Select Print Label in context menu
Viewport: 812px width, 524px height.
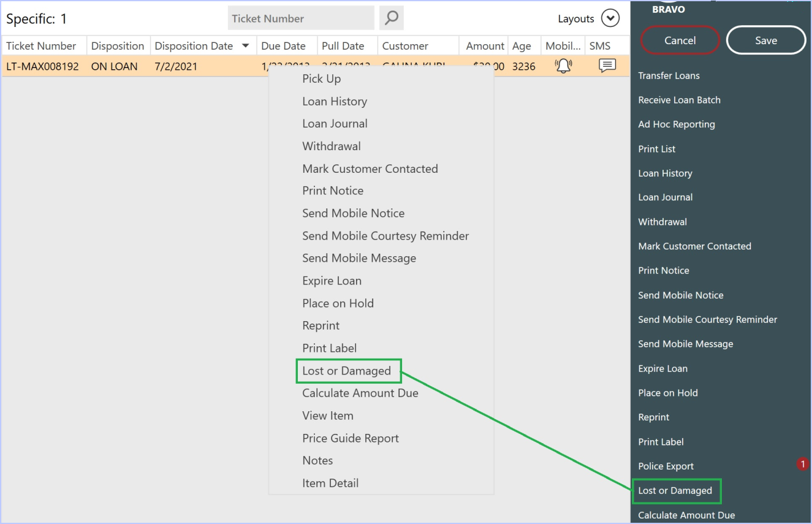point(329,348)
